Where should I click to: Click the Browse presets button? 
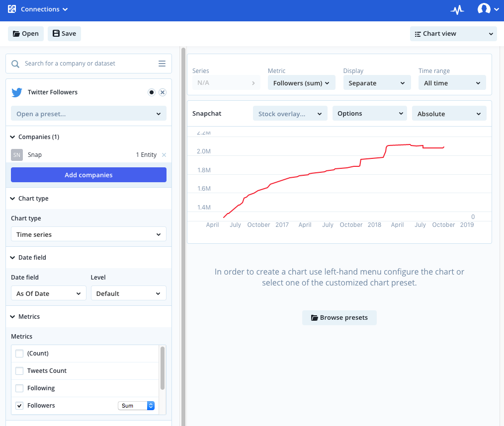pos(339,318)
